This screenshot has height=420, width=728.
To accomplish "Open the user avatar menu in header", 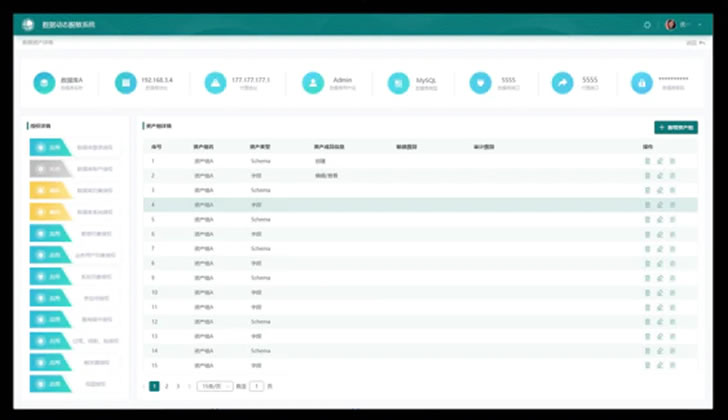I will [x=670, y=24].
